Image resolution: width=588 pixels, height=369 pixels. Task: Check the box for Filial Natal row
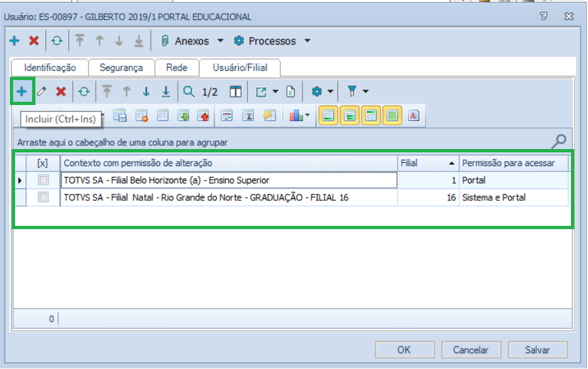[43, 197]
